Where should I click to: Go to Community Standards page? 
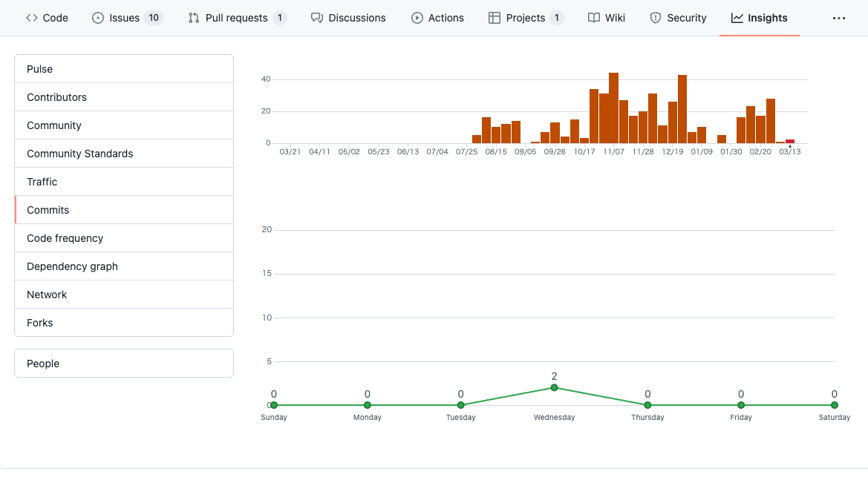(x=124, y=154)
